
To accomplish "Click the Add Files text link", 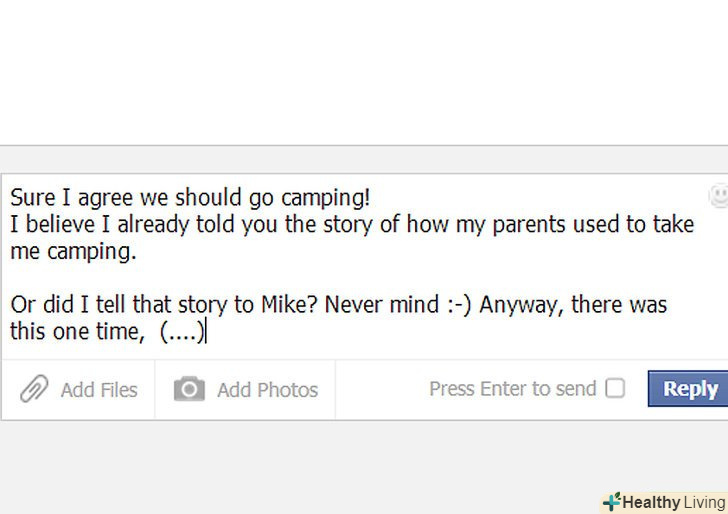I will (99, 390).
